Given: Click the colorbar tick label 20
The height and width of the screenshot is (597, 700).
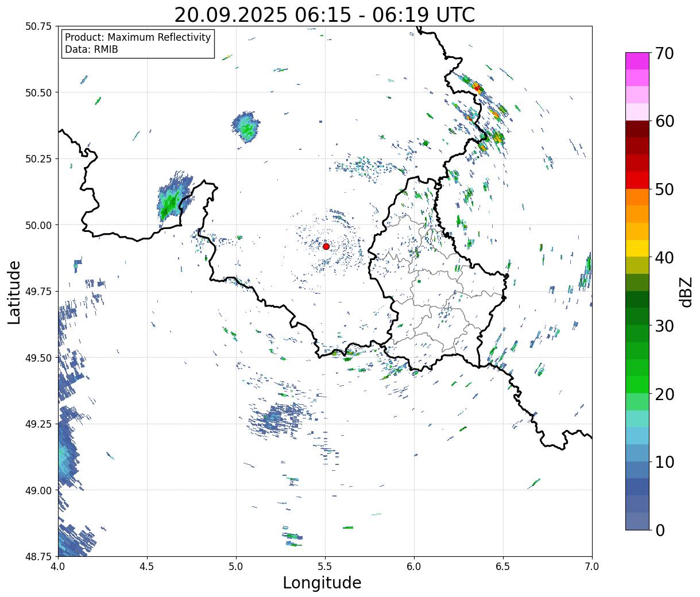Looking at the screenshot, I should tap(664, 394).
